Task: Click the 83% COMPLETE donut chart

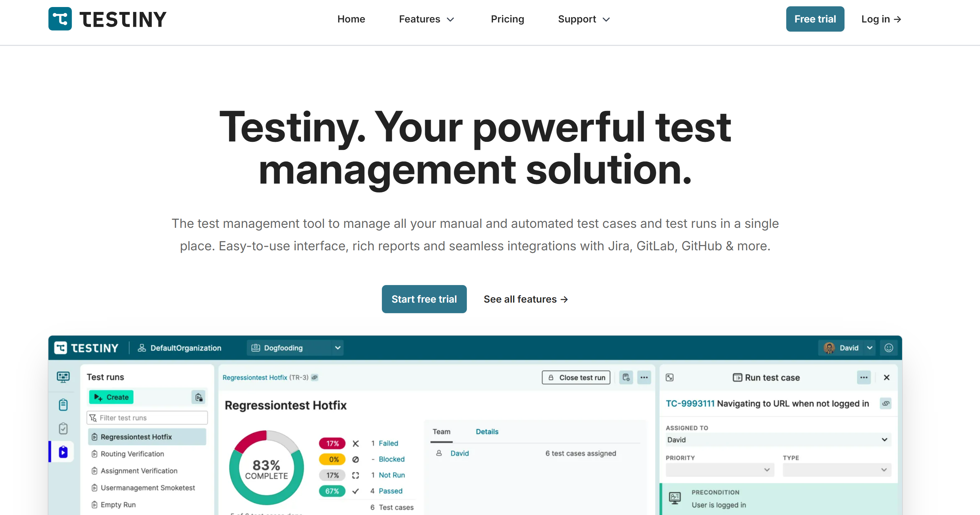Action: (266, 468)
